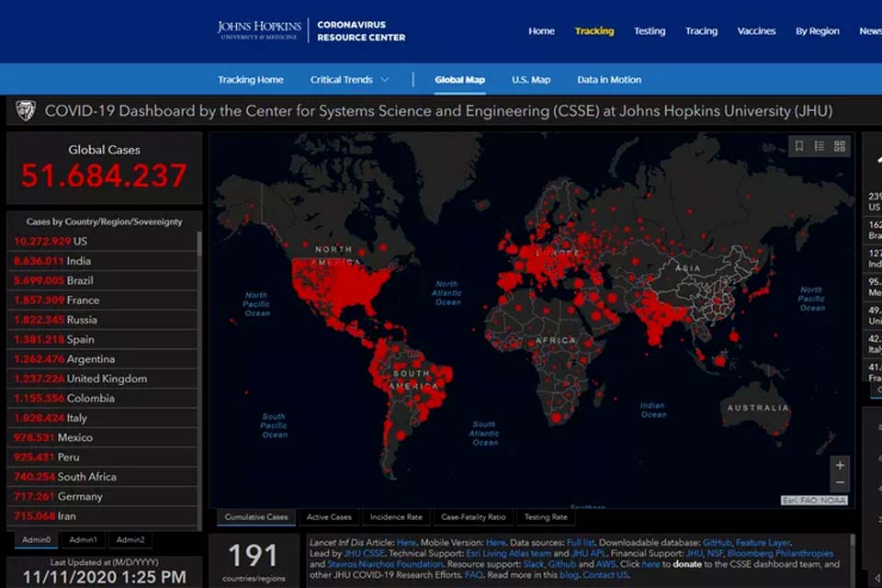Show the map legend list icon
Viewport: 882px width, 588px height.
point(820,146)
